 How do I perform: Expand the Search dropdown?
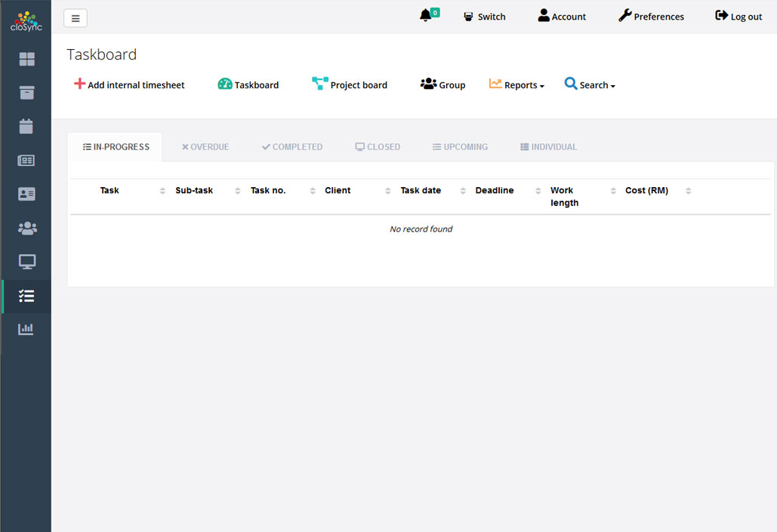(590, 85)
